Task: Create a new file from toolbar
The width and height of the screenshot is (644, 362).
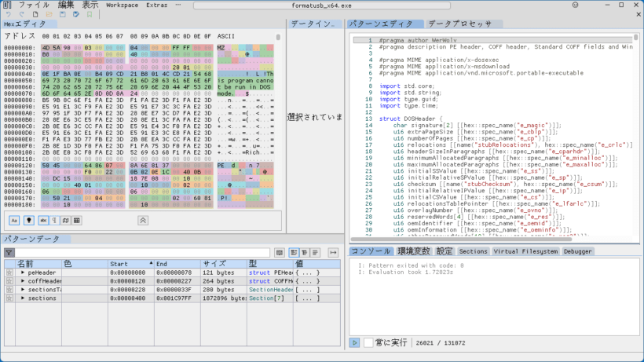Action: [x=35, y=14]
